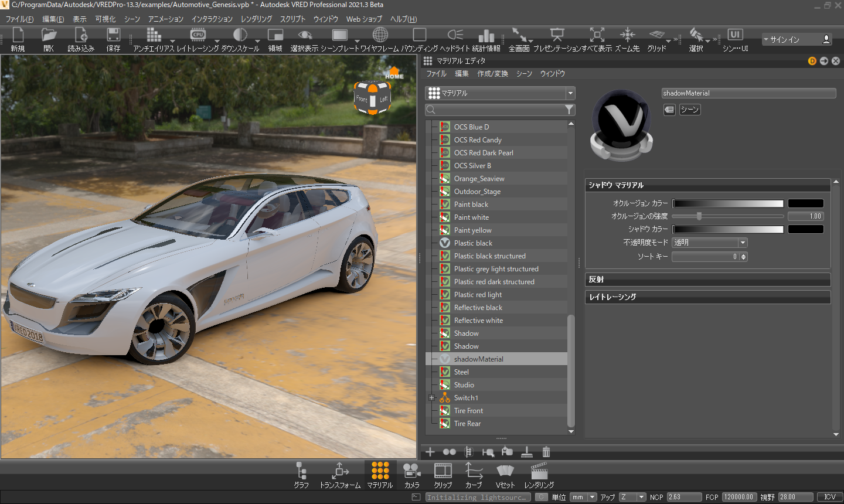Expand the Switch1 material tree node
Image resolution: width=844 pixels, height=504 pixels.
tap(432, 398)
